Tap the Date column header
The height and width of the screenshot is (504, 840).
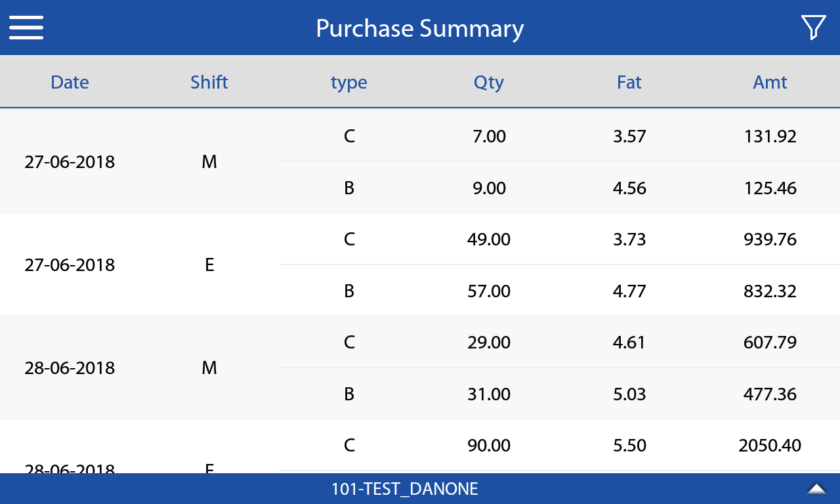pyautogui.click(x=70, y=82)
